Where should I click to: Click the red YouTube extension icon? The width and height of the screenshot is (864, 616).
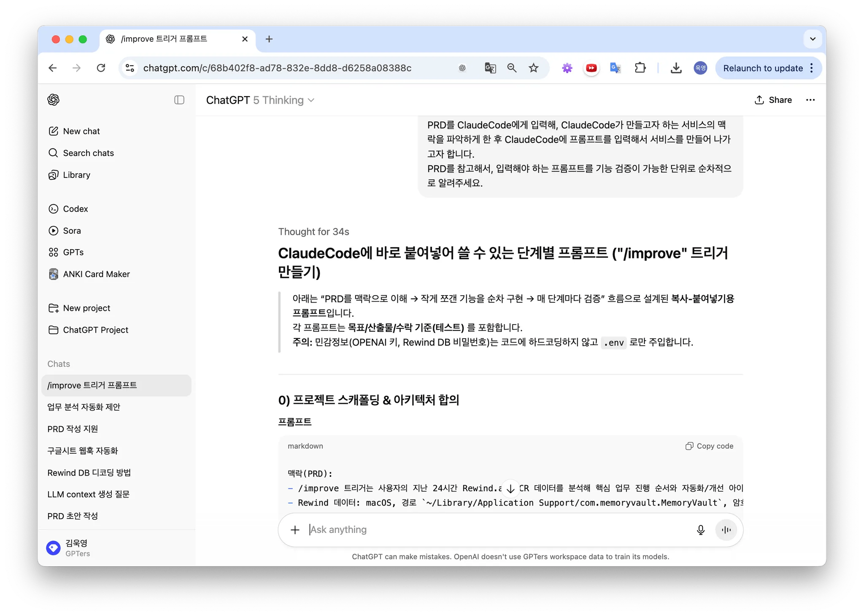click(591, 68)
